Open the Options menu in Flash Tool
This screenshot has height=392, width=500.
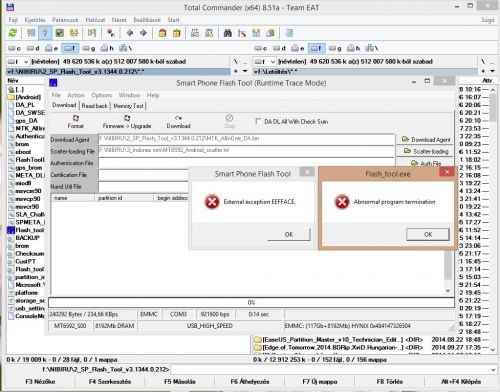(x=102, y=95)
